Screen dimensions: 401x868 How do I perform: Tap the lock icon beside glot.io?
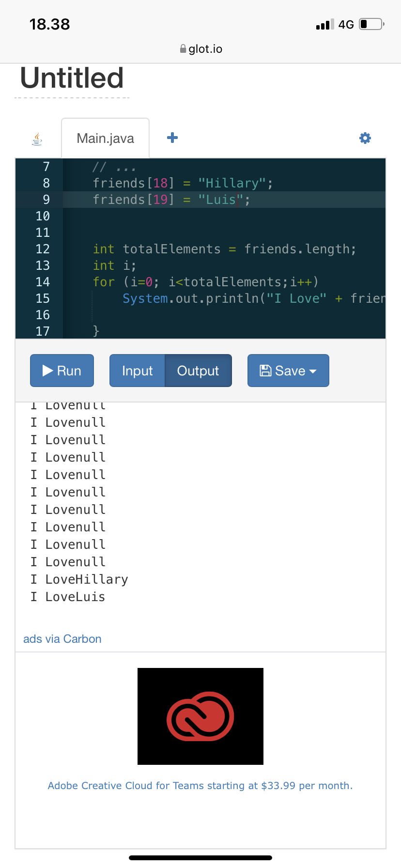[183, 49]
